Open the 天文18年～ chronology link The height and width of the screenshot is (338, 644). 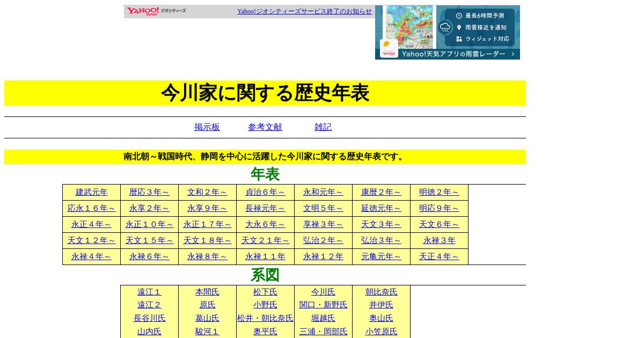(x=208, y=240)
